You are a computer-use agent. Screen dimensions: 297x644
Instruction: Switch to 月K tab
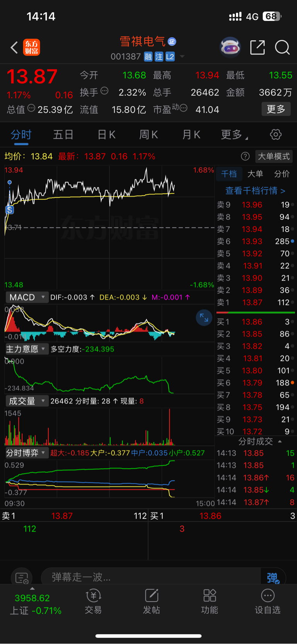point(191,135)
